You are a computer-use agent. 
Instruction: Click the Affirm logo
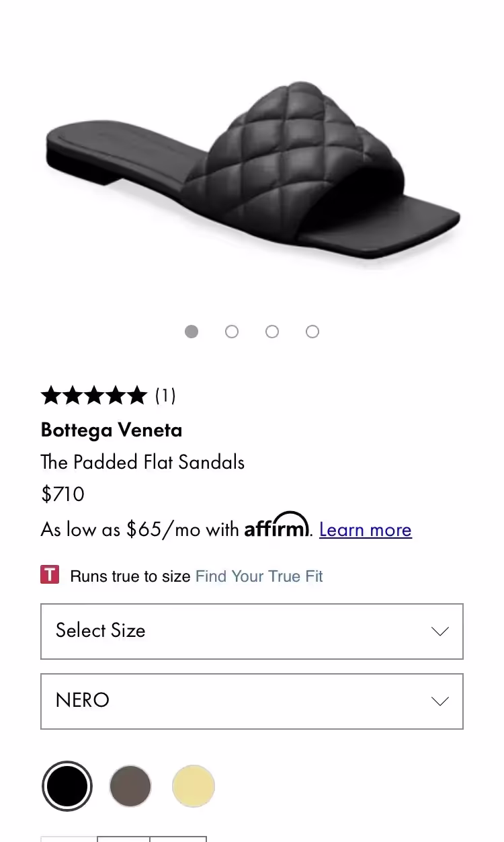(x=276, y=526)
